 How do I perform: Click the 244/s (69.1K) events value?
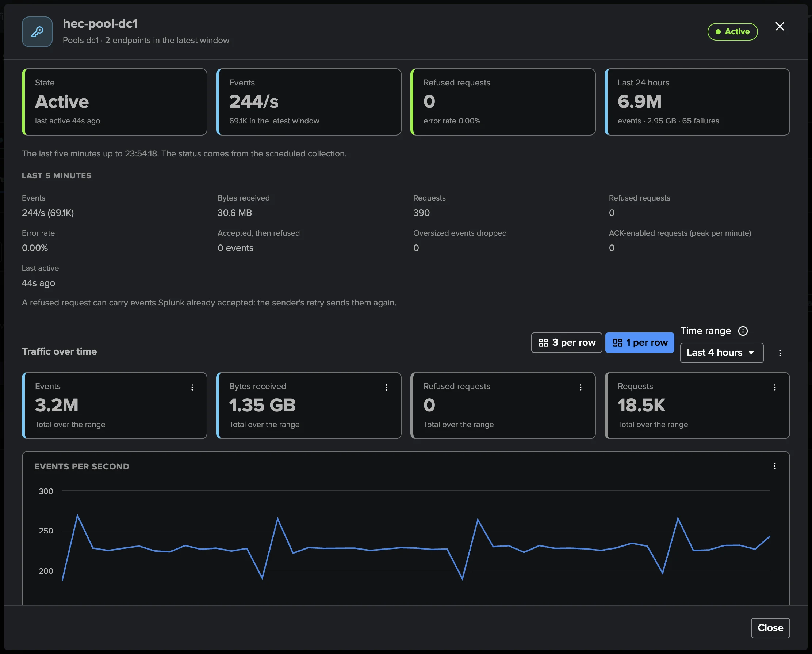coord(48,213)
